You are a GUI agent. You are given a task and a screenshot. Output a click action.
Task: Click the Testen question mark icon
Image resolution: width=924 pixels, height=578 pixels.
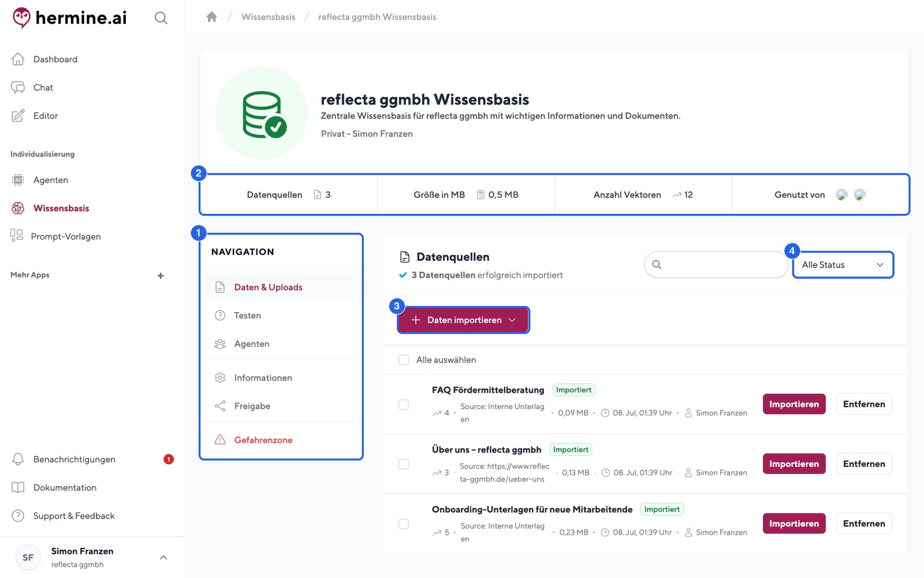220,316
